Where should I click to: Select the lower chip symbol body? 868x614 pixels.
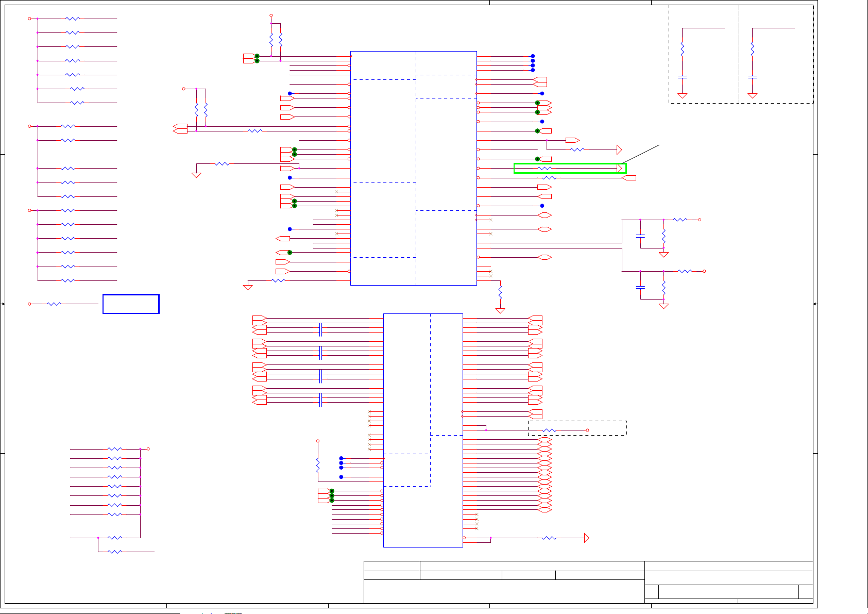(x=423, y=430)
